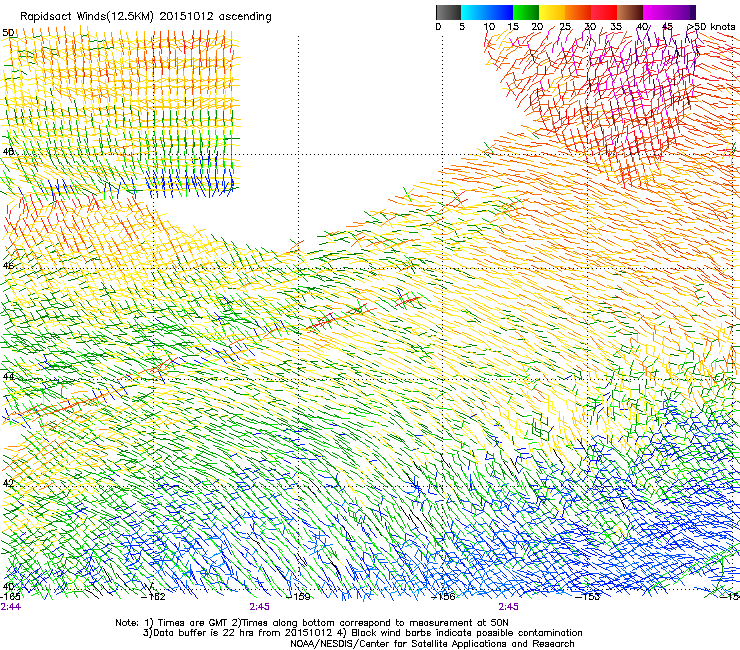
Task: Click the "30" legend scale label
Action: tap(590, 26)
